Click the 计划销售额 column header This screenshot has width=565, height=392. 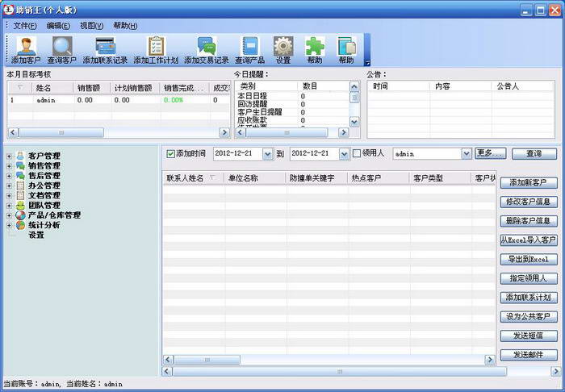(x=136, y=88)
